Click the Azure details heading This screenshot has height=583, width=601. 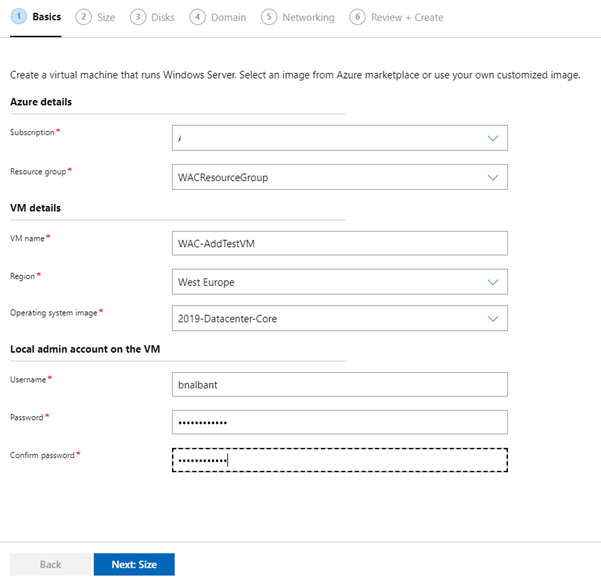[41, 102]
